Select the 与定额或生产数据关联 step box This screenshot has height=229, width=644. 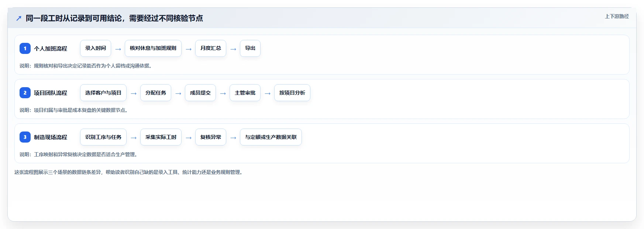tap(271, 137)
